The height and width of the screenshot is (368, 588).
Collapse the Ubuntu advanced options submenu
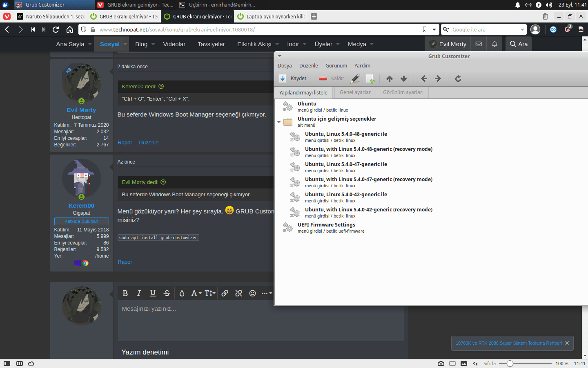tap(279, 122)
